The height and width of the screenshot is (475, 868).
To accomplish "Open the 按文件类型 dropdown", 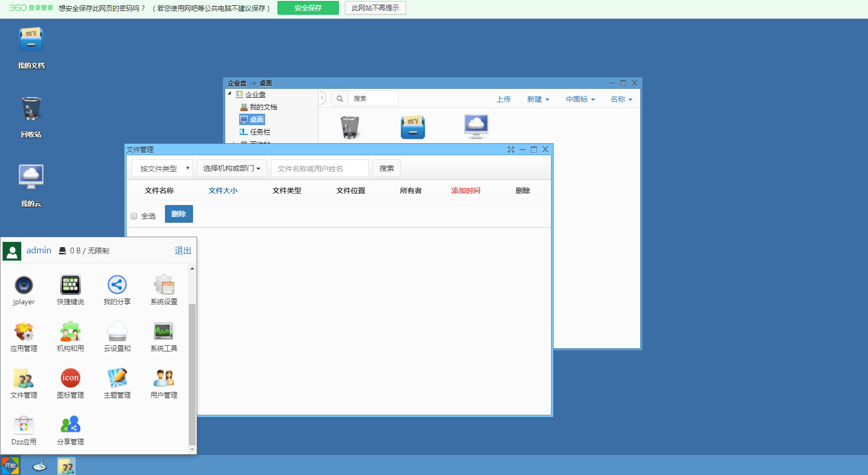I will (162, 169).
